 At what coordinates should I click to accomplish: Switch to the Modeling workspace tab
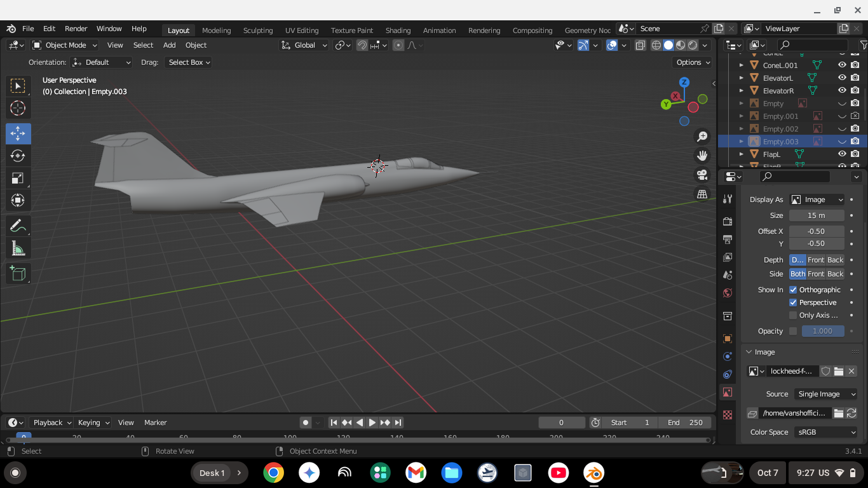tap(217, 30)
